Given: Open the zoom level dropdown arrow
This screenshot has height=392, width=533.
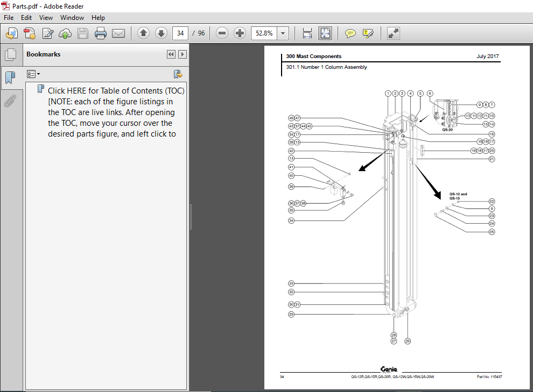Looking at the screenshot, I should click(283, 33).
